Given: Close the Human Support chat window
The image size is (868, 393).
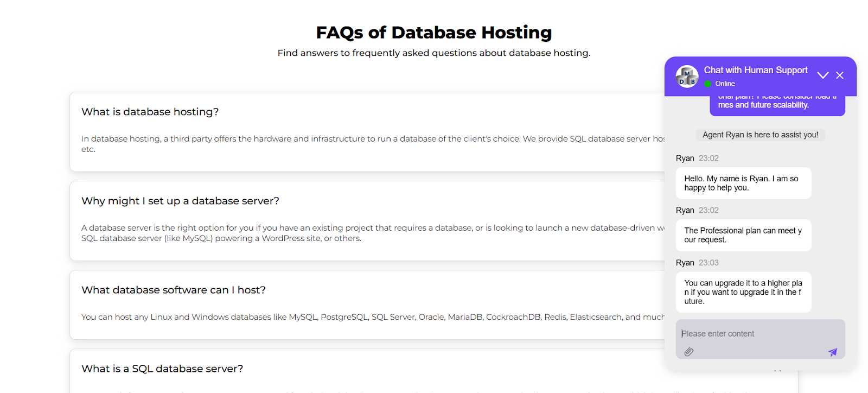Looking at the screenshot, I should 840,75.
